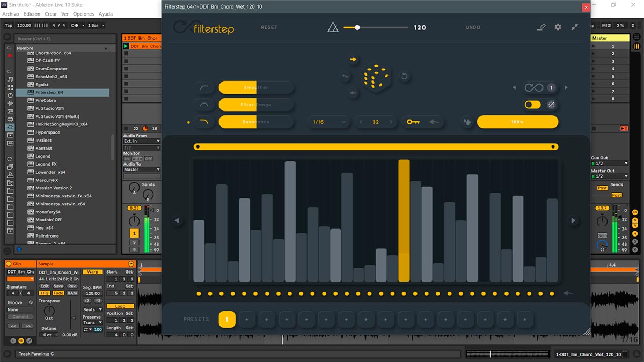
Task: Open the Ayuda menu
Action: [106, 14]
